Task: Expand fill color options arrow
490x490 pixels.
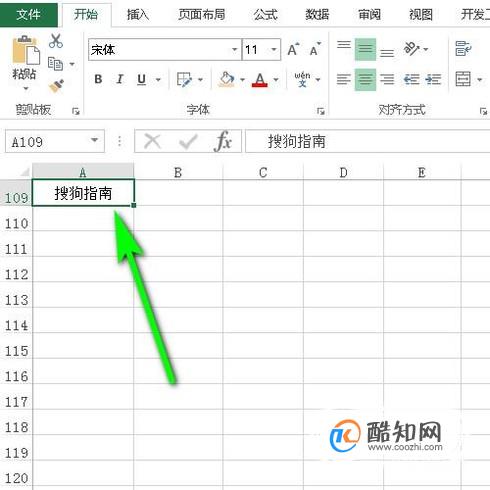Action: tap(242, 80)
